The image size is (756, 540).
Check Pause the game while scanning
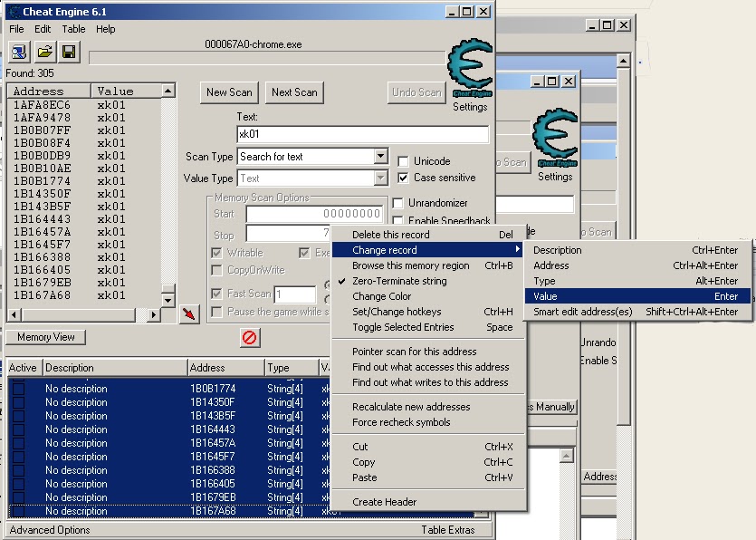tap(217, 312)
